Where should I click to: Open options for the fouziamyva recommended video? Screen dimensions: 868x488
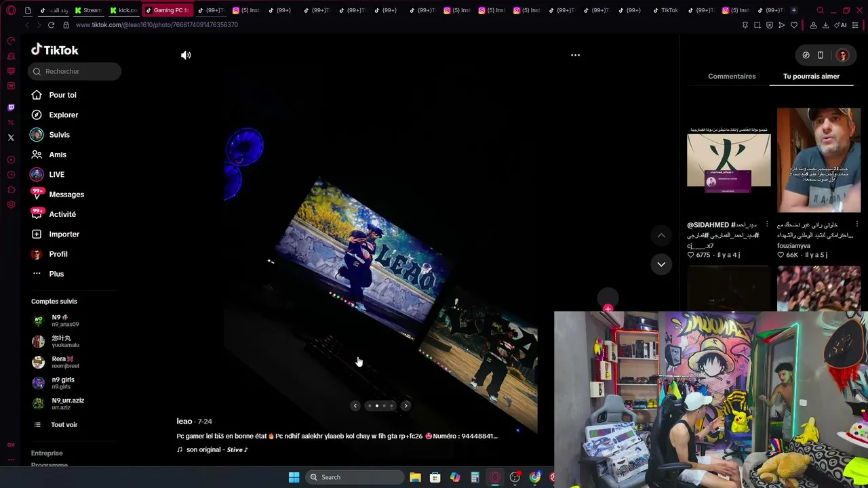857,224
